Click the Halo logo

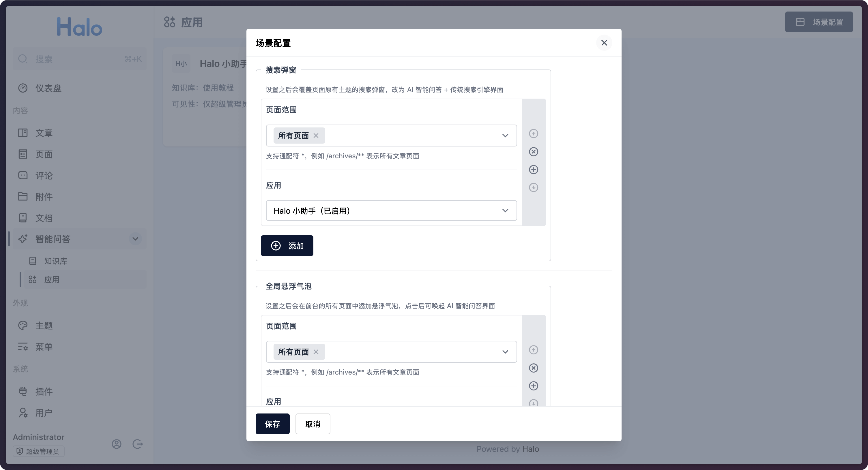point(79,27)
